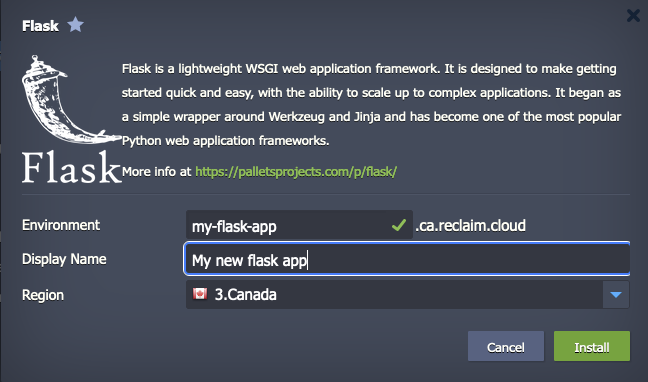The height and width of the screenshot is (382, 648).
Task: Click the Flask description paragraph
Action: 371,105
